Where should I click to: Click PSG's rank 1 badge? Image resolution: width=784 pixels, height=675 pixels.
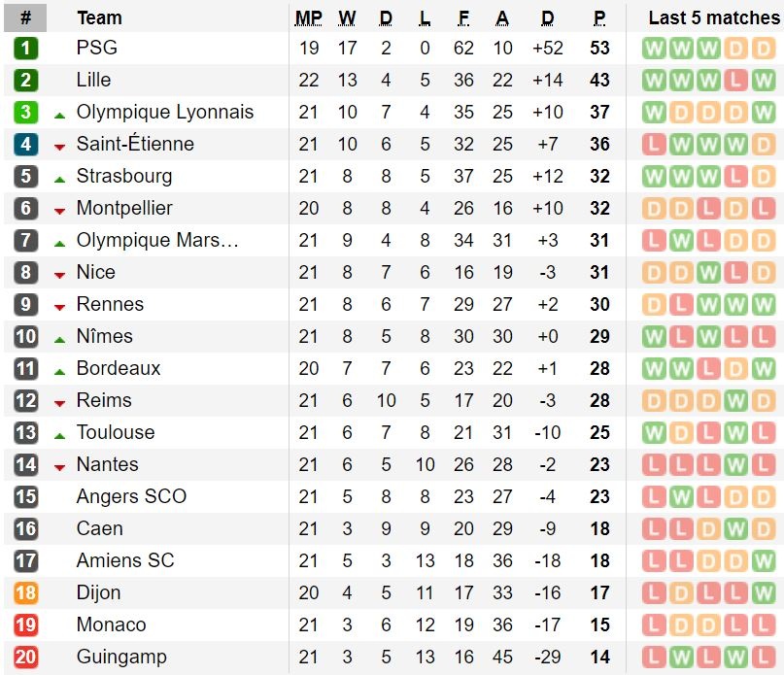click(x=26, y=48)
